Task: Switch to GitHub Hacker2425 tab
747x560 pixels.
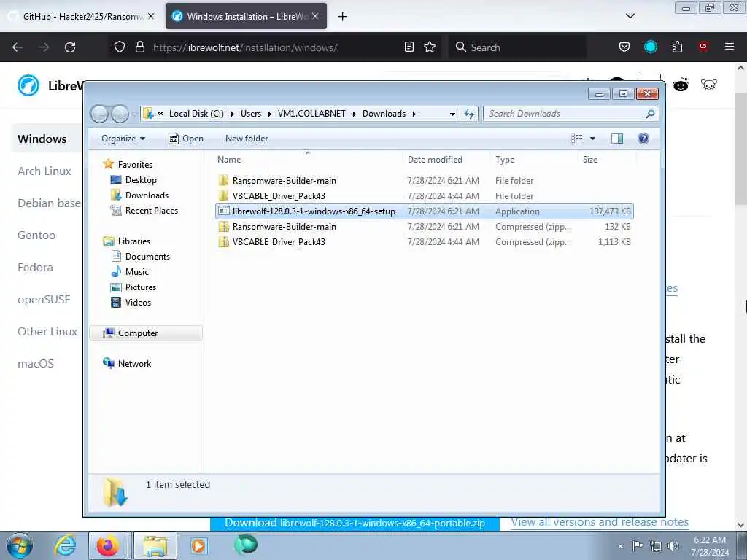Action: (x=81, y=16)
